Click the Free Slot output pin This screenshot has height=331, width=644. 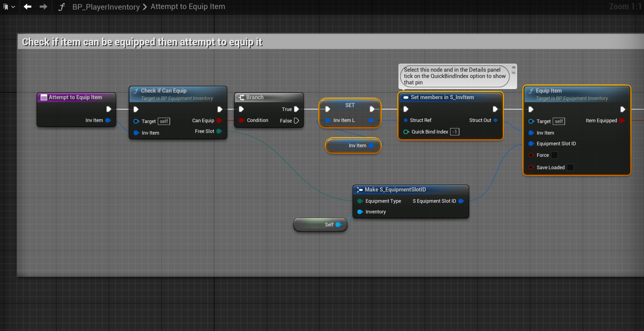pos(219,131)
